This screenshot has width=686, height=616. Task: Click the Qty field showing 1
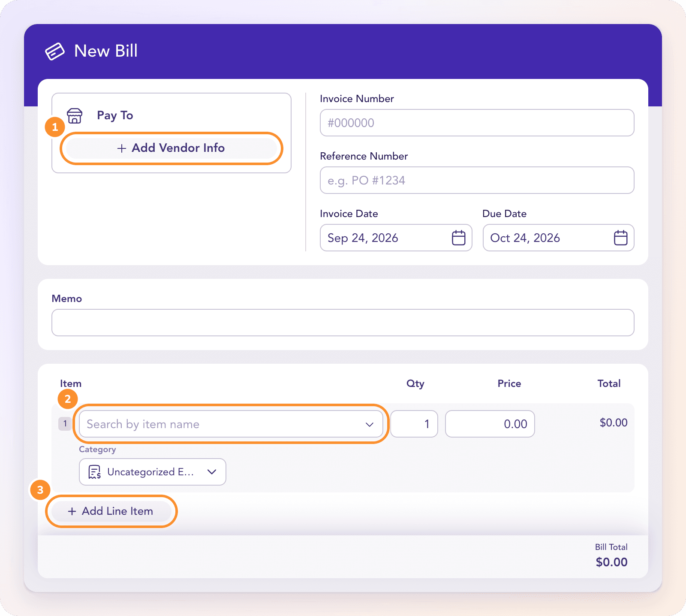coord(414,424)
